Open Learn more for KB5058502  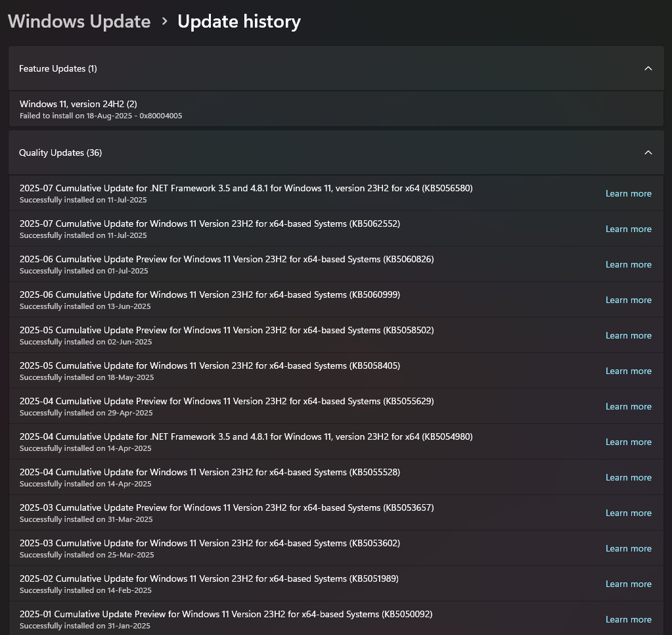(x=628, y=335)
